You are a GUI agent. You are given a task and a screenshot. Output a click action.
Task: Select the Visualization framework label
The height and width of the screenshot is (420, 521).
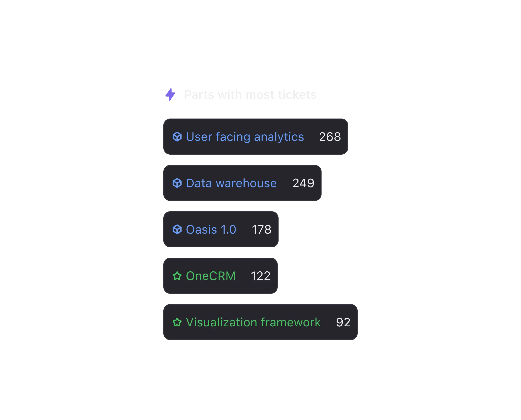point(253,322)
